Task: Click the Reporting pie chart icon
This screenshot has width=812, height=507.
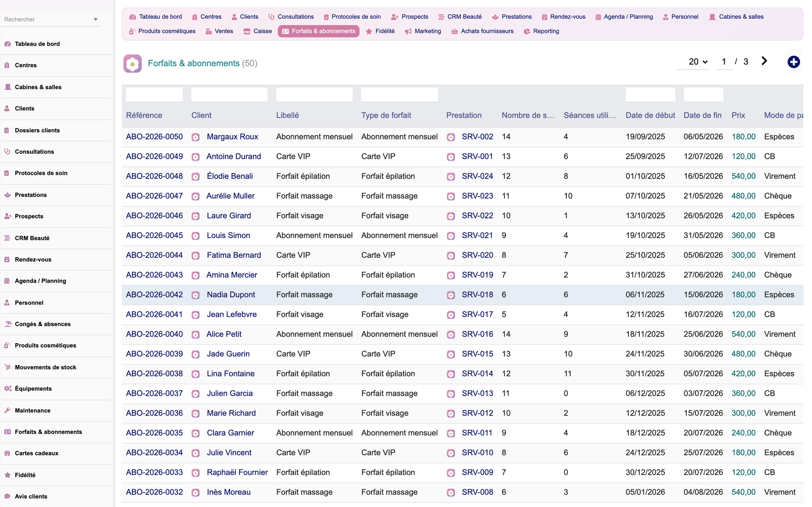Action: (x=527, y=31)
